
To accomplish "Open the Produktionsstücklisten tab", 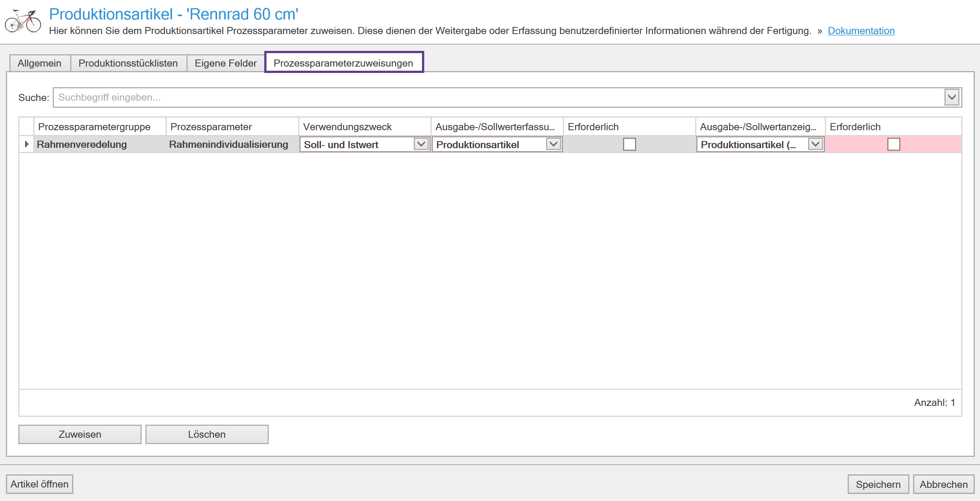I will click(128, 63).
